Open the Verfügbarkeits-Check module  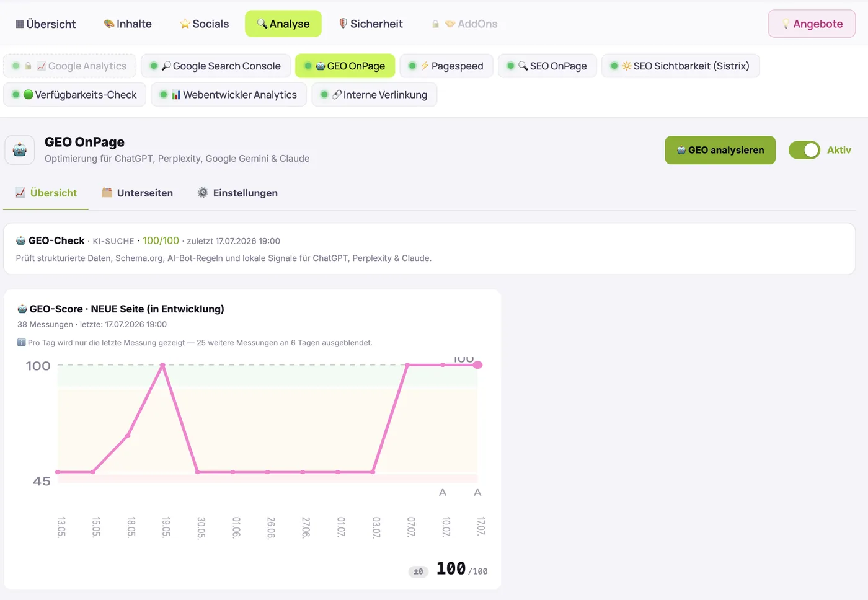(75, 94)
